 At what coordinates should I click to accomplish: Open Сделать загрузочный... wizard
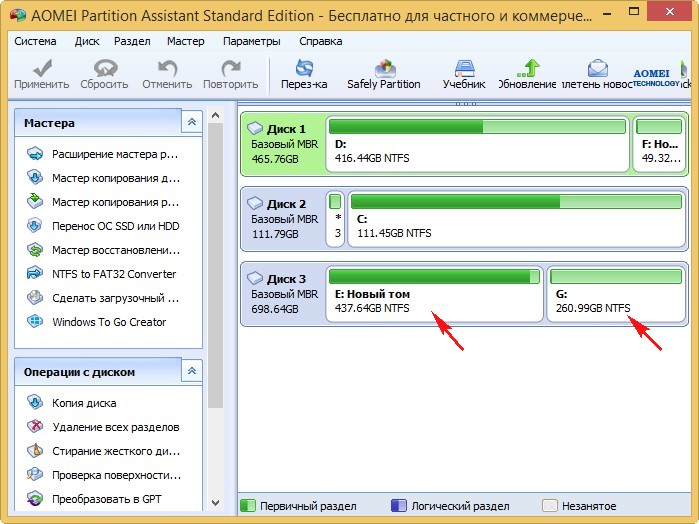pyautogui.click(x=103, y=298)
